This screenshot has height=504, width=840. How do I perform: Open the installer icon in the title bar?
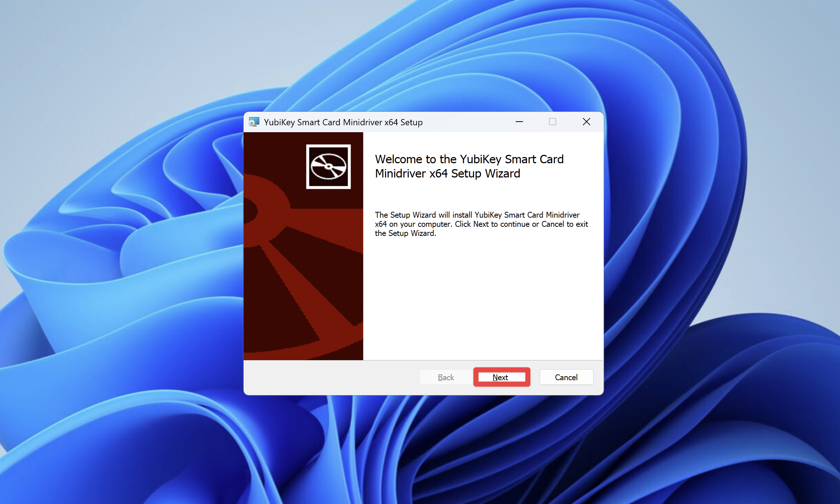(254, 122)
